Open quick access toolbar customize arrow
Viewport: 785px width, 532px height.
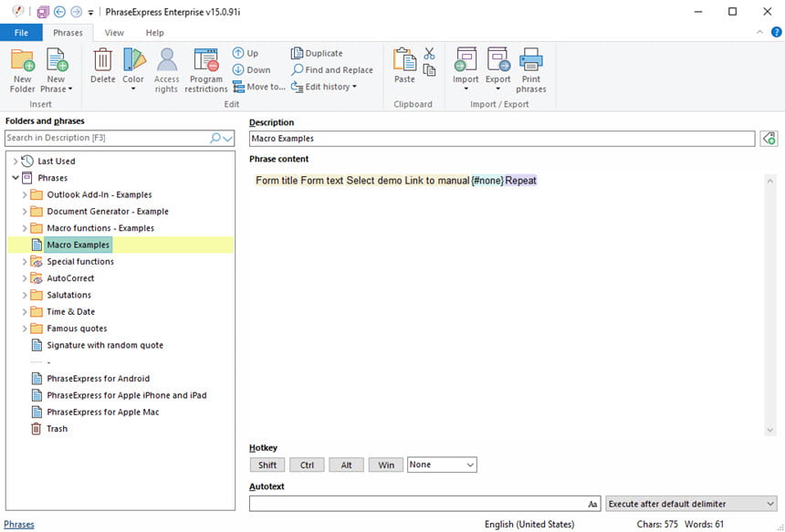90,12
